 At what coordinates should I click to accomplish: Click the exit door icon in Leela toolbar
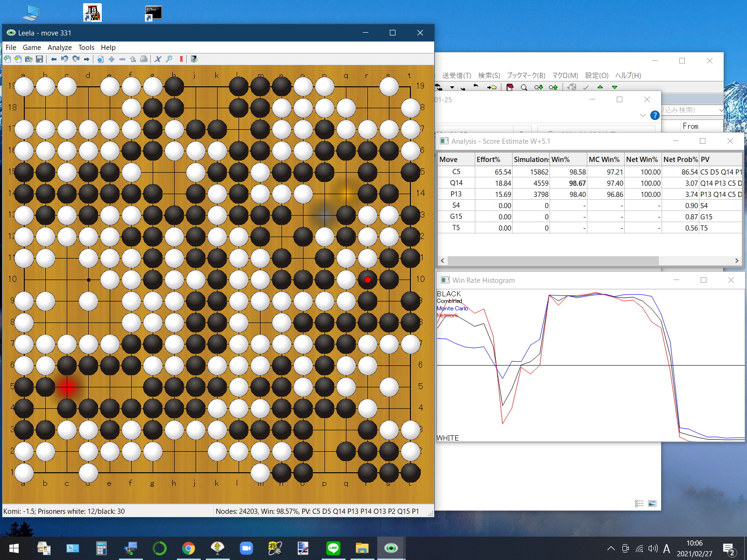(x=194, y=59)
